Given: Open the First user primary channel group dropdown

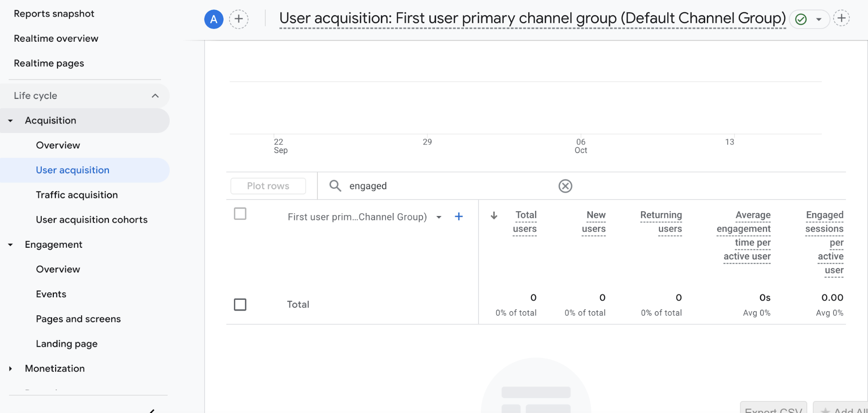Looking at the screenshot, I should 439,217.
